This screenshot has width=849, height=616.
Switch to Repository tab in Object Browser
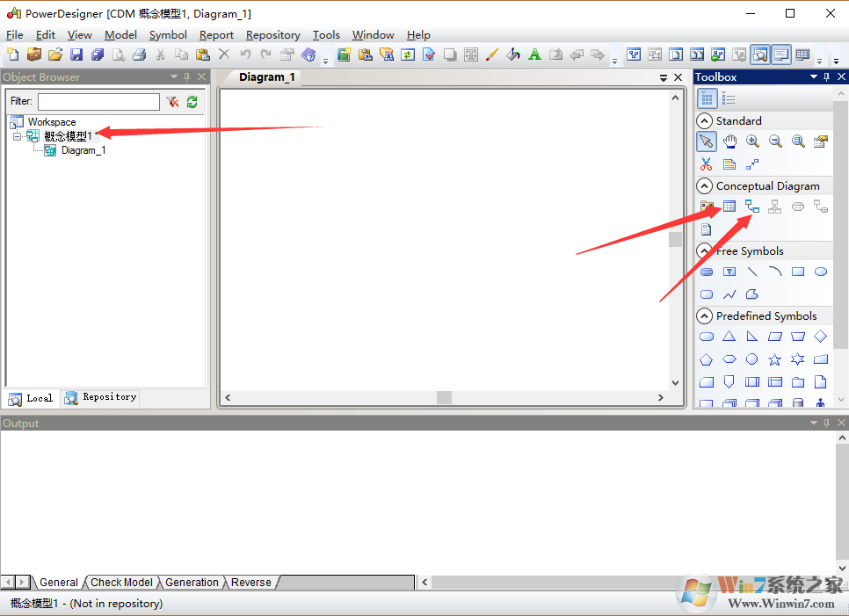point(100,397)
